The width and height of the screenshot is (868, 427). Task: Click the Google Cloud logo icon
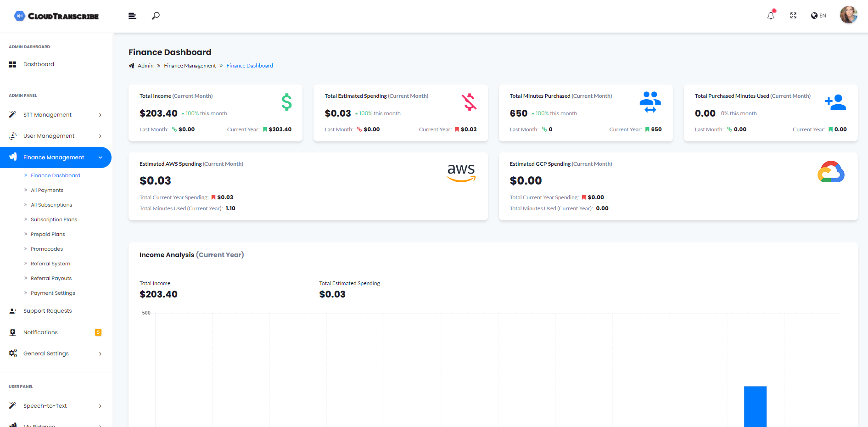coord(830,172)
